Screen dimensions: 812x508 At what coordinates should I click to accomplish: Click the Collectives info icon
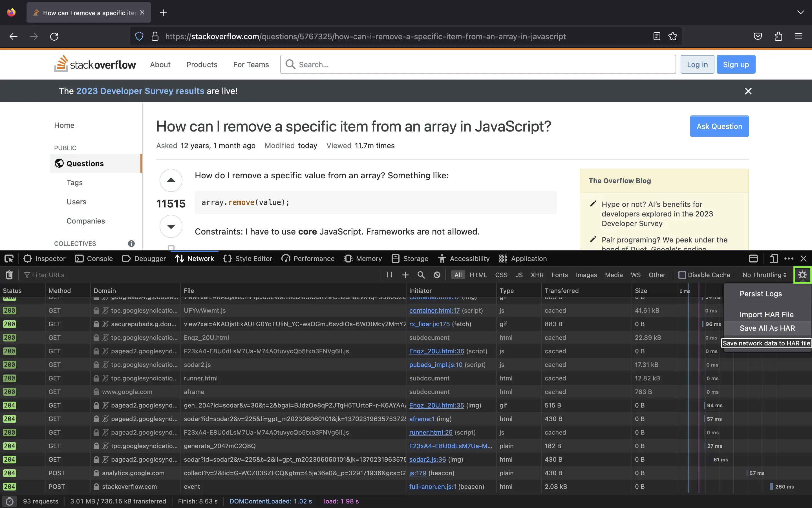[x=131, y=244]
